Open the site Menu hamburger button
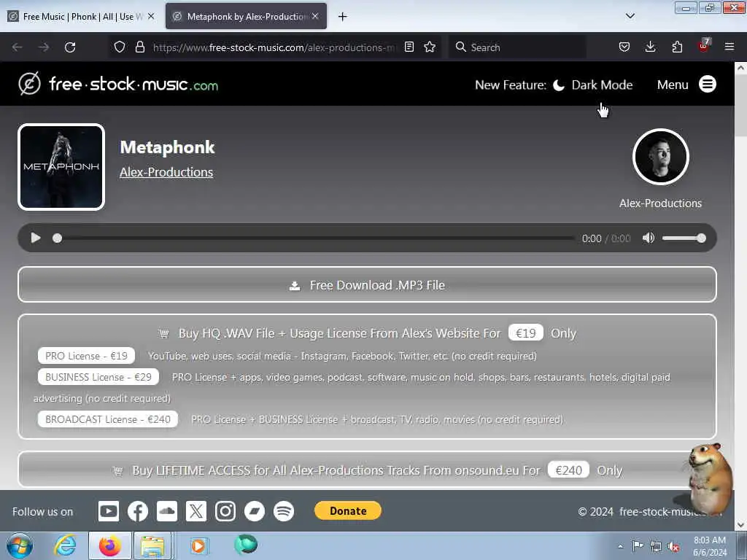This screenshot has height=560, width=747. click(708, 85)
